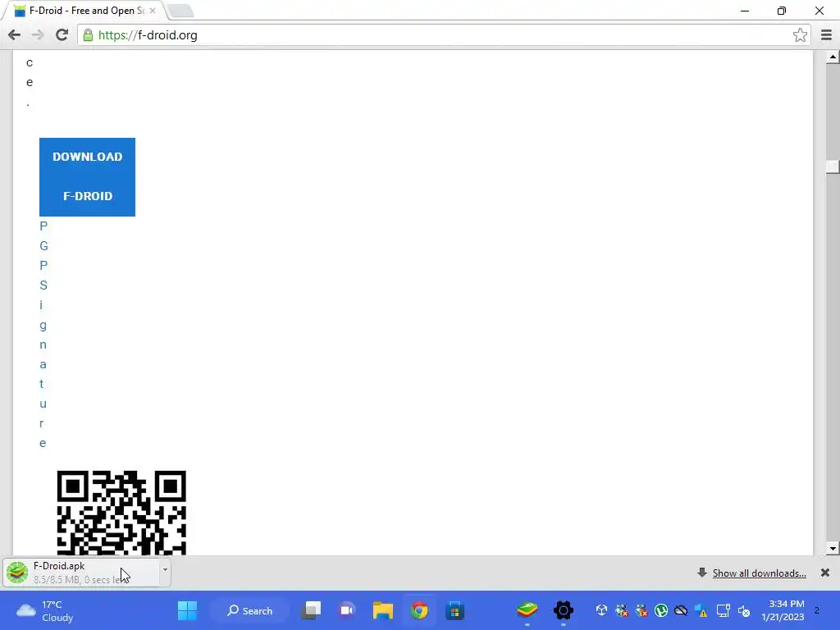
Task: Click the download arrow icon beside Show all downloads
Action: coord(702,573)
